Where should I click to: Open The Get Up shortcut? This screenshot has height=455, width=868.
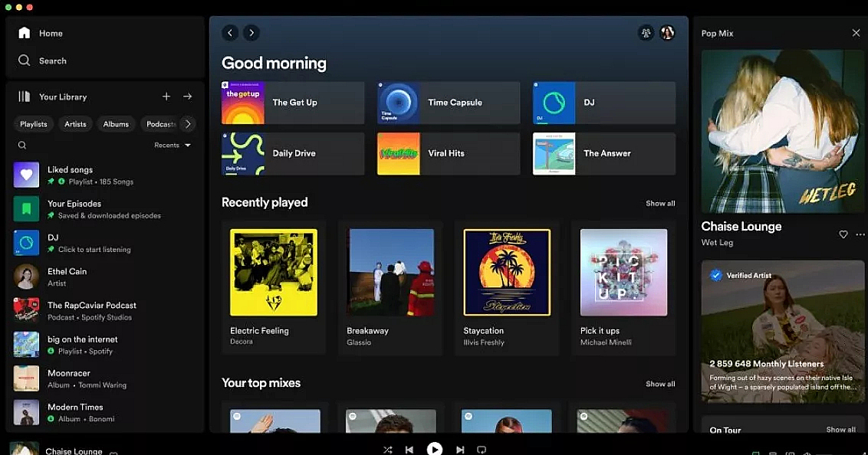pos(293,103)
